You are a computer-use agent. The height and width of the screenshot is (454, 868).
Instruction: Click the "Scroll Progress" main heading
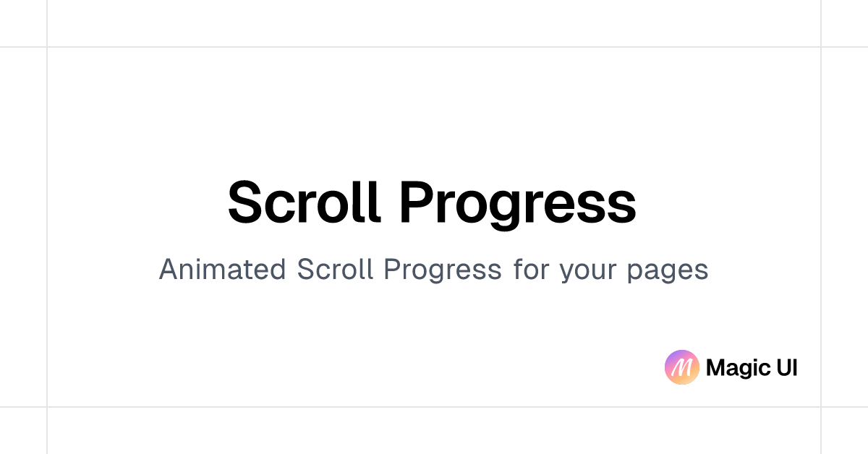(432, 204)
